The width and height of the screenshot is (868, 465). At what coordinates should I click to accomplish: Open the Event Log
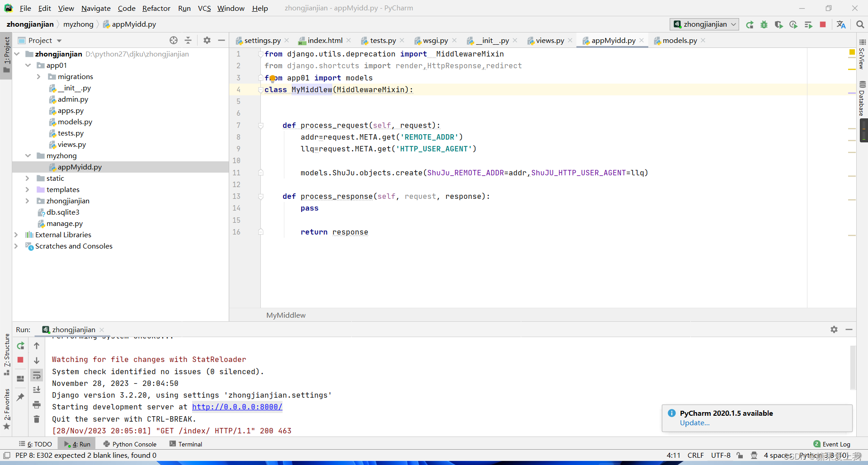click(832, 444)
